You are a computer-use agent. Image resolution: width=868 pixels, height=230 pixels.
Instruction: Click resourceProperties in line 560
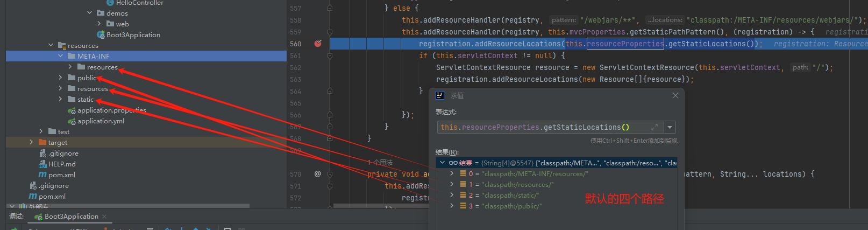coord(625,44)
